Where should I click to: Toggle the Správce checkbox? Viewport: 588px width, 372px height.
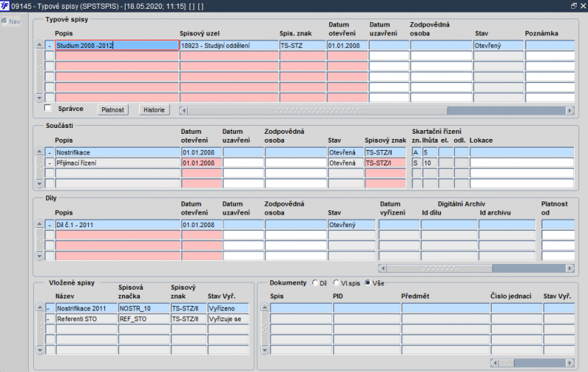[x=48, y=108]
